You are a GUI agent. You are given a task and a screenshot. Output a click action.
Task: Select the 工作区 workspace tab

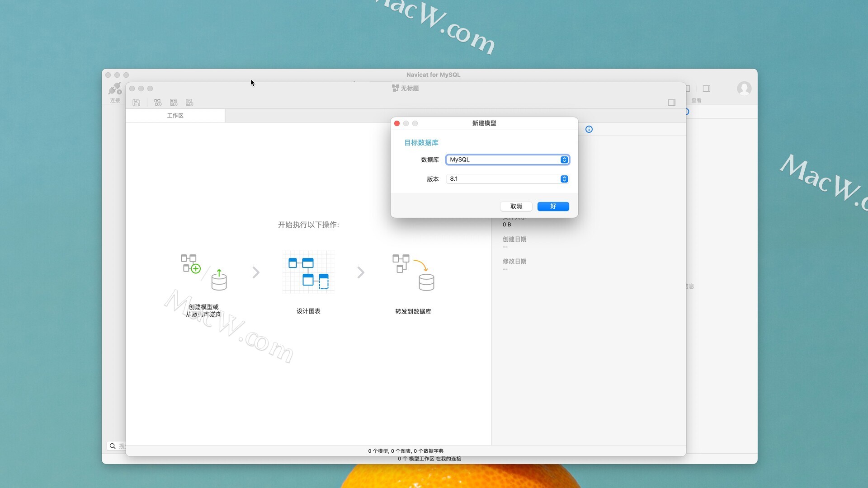click(175, 116)
